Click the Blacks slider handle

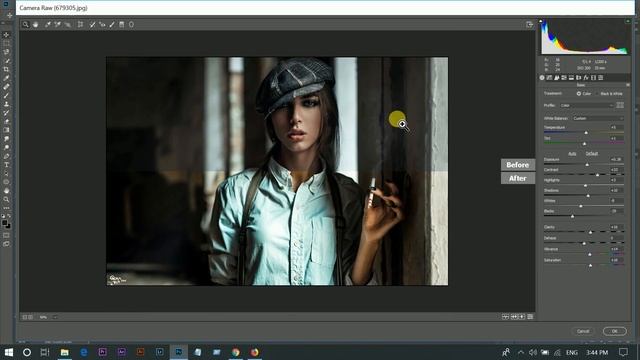[x=572, y=216]
